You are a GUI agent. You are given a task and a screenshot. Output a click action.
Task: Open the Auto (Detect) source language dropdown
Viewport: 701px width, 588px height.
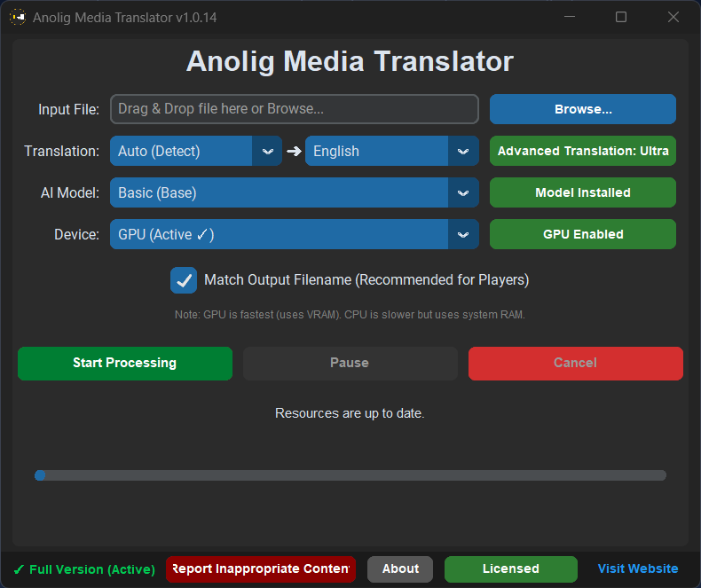pyautogui.click(x=196, y=151)
